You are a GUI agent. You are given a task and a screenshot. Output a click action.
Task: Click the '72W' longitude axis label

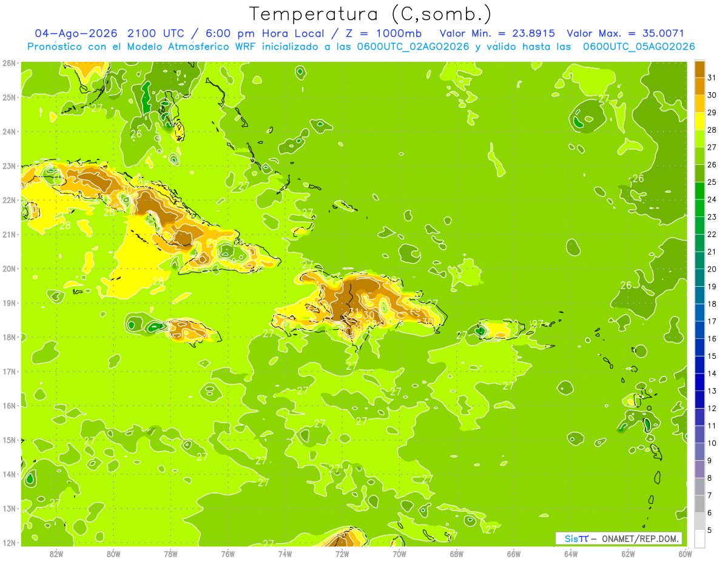pyautogui.click(x=342, y=554)
